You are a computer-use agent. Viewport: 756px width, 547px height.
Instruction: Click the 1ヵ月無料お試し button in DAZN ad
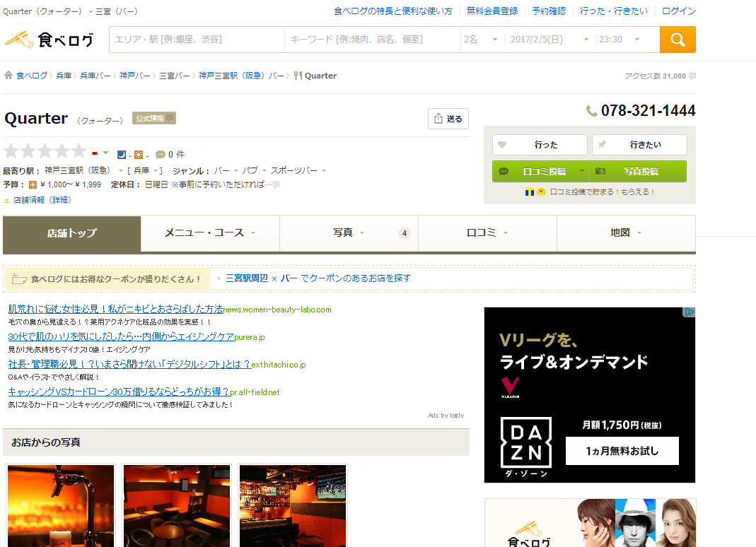coord(622,451)
